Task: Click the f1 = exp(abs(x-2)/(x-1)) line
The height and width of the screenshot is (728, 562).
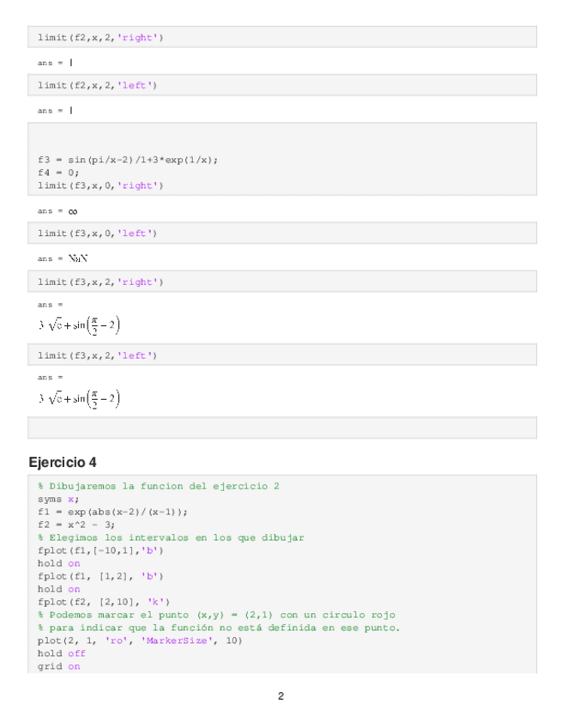Action: coord(112,512)
